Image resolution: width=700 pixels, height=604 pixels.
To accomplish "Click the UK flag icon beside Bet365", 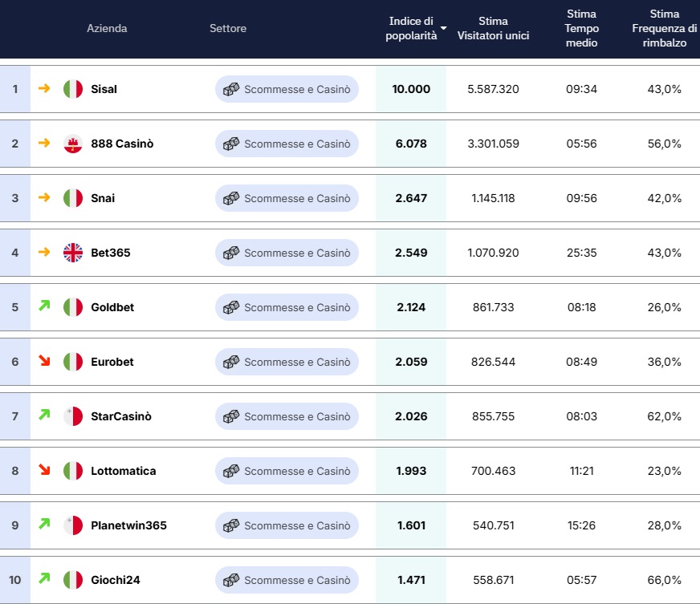I will click(x=73, y=253).
